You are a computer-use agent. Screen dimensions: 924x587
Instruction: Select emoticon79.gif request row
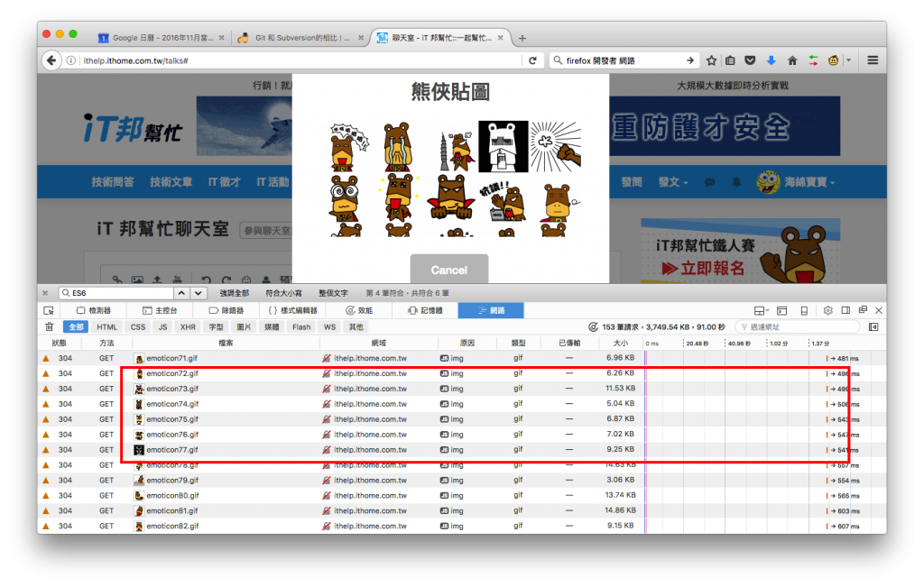[x=462, y=481]
